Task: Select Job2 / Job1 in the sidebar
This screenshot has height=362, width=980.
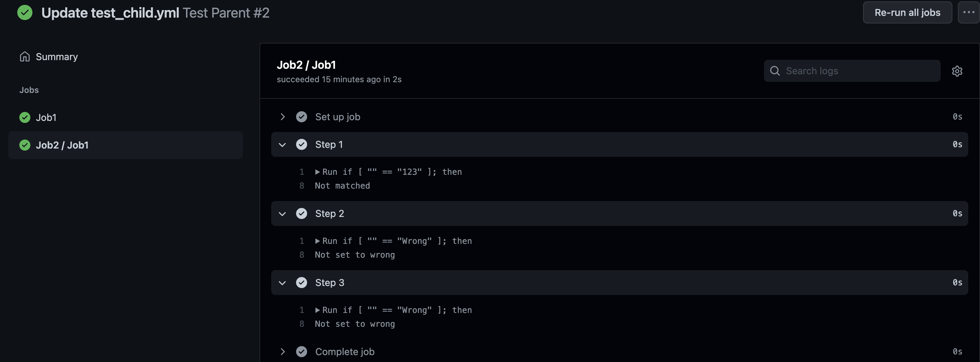Action: 126,145
